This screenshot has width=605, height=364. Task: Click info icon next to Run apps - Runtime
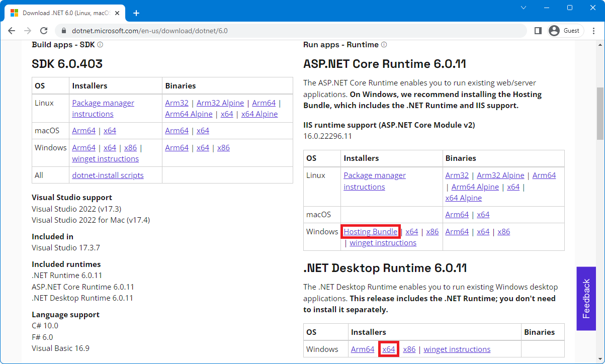pos(384,45)
